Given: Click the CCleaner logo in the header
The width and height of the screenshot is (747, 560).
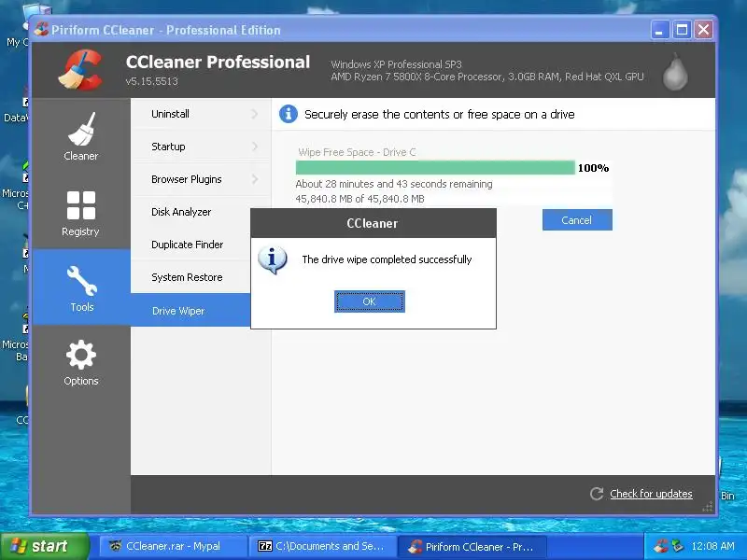Looking at the screenshot, I should [x=80, y=71].
